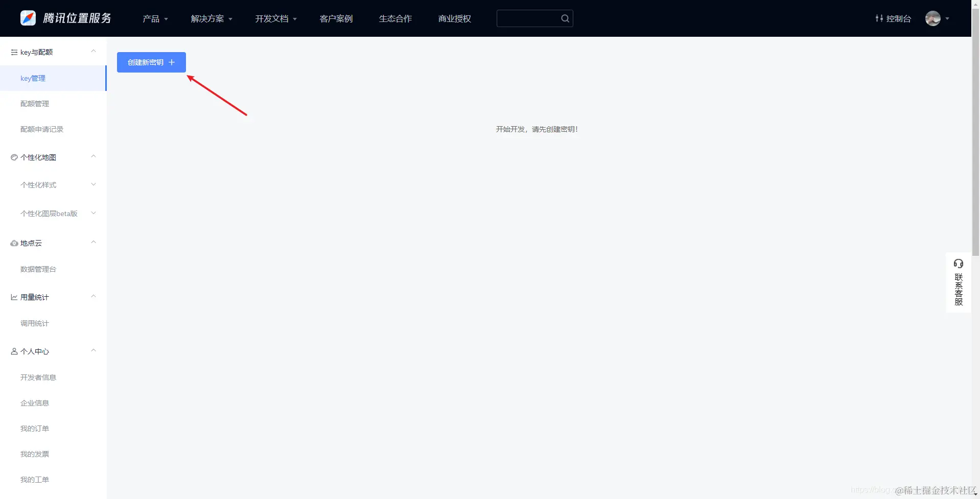Click the 个性化地图 palette icon
The image size is (980, 499).
pyautogui.click(x=14, y=157)
